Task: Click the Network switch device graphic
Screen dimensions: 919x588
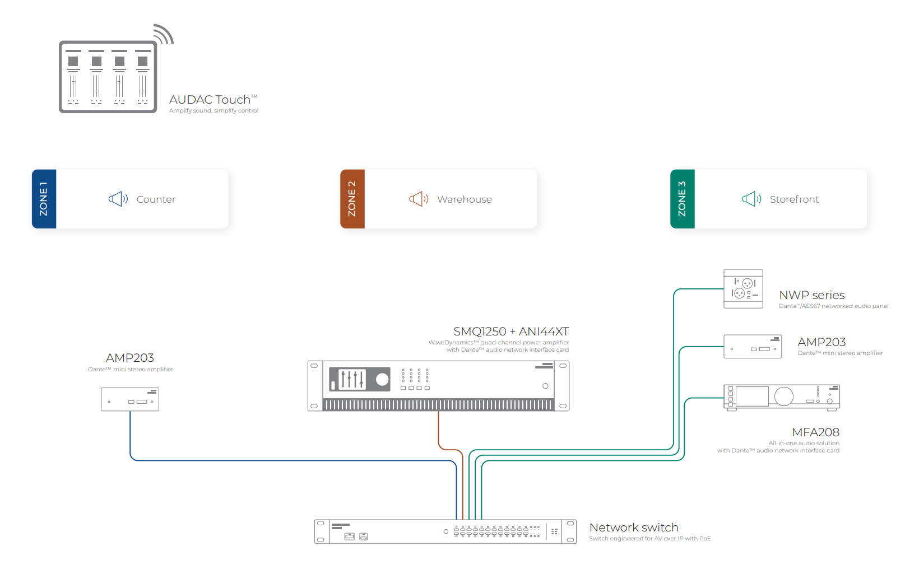Action: click(x=445, y=531)
